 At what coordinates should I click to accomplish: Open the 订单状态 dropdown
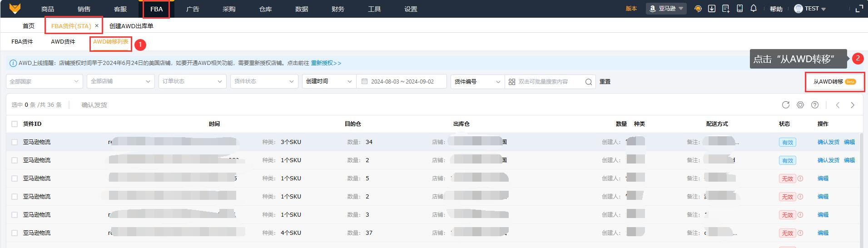tap(193, 82)
